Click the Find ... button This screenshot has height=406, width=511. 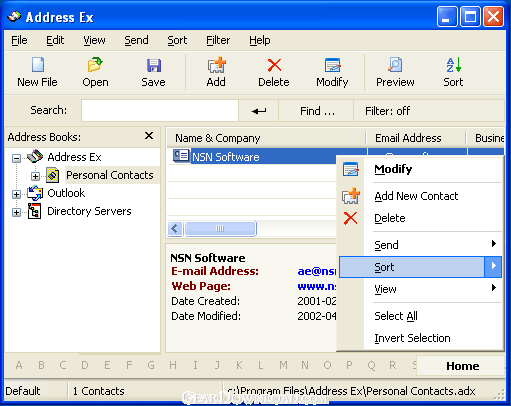tap(316, 111)
